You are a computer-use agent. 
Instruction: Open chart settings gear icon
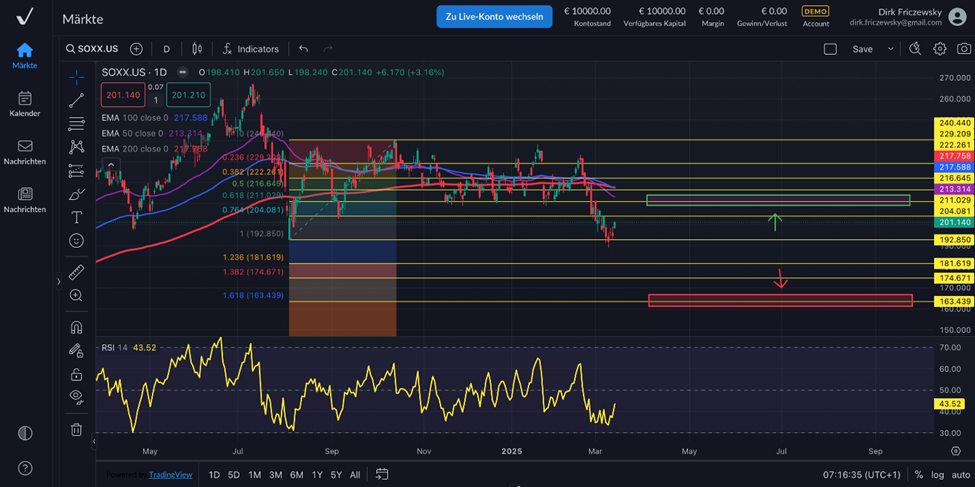click(939, 49)
